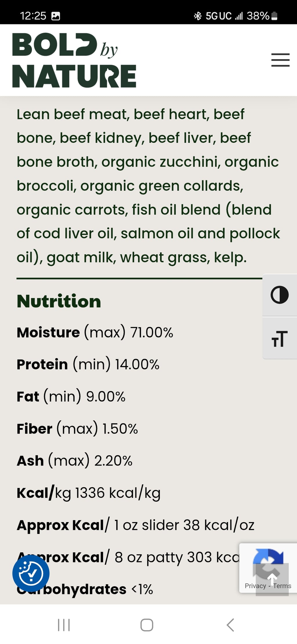Open the Android recent apps button
Image resolution: width=297 pixels, height=644 pixels.
click(x=64, y=625)
